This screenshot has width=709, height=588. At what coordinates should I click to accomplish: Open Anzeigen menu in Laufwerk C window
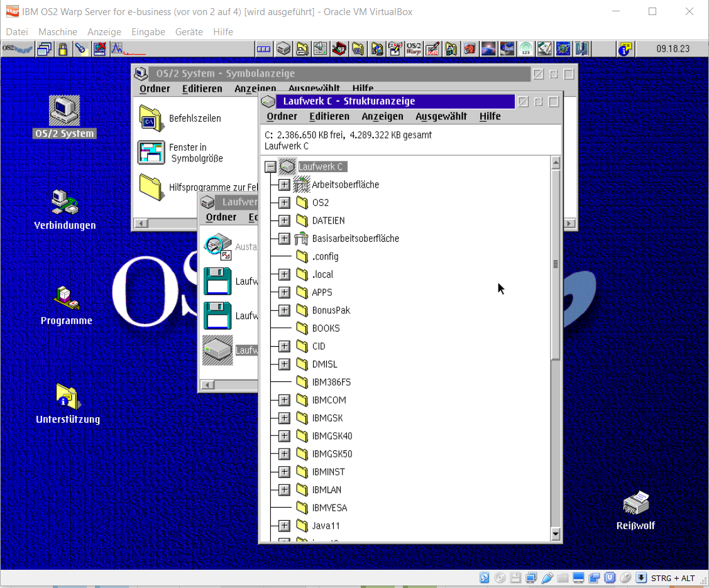382,117
